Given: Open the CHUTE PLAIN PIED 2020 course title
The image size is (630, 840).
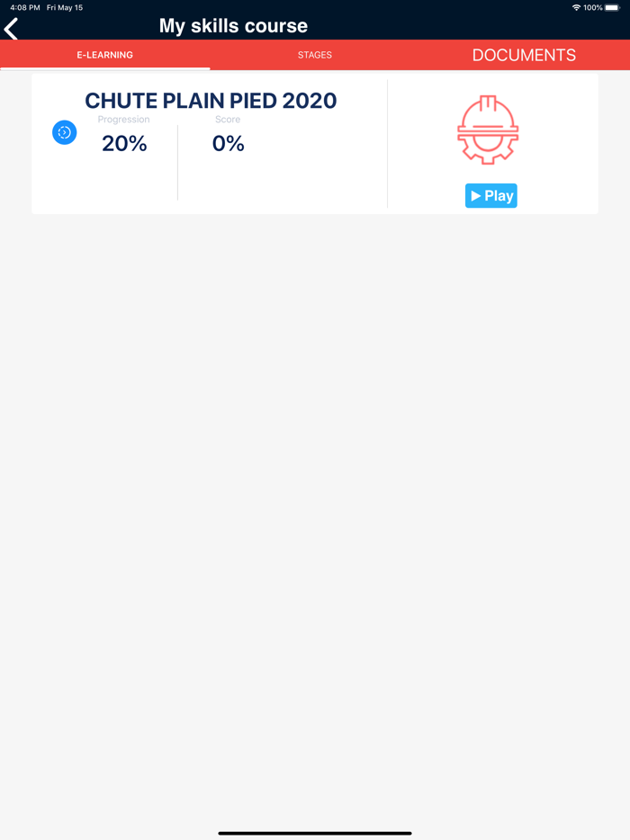Looking at the screenshot, I should (211, 101).
